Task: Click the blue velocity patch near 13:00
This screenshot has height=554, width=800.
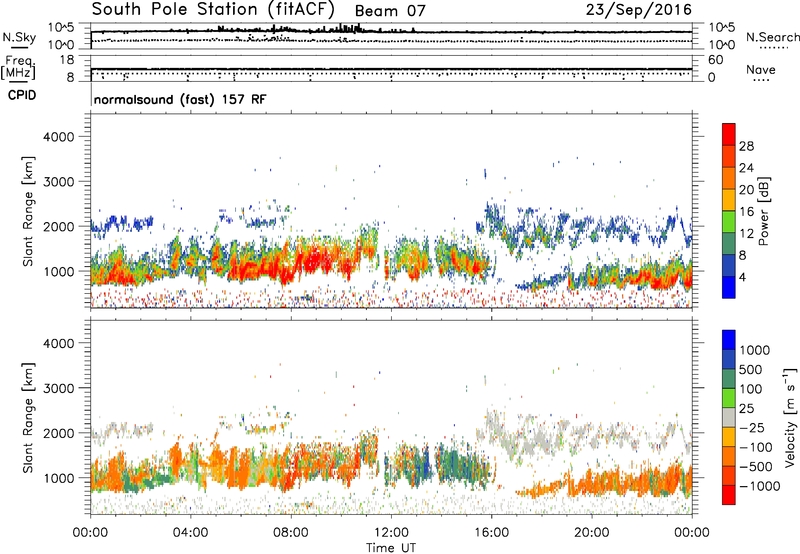Action: pos(424,466)
